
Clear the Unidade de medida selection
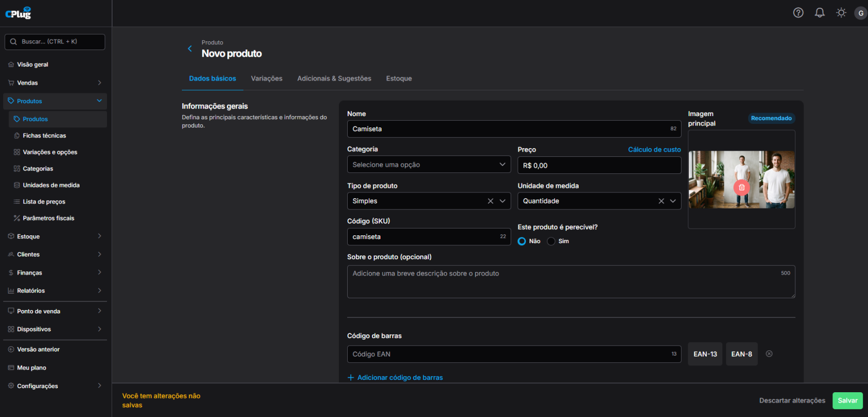[x=661, y=201]
